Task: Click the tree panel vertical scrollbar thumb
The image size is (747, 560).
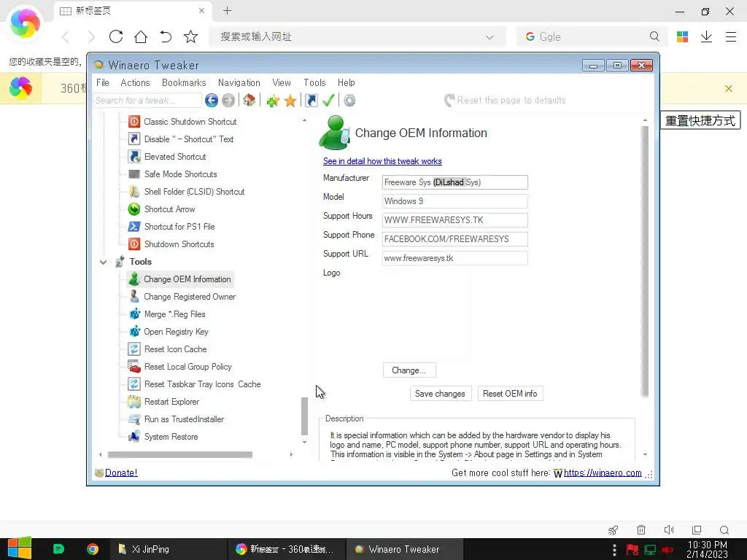Action: point(304,416)
